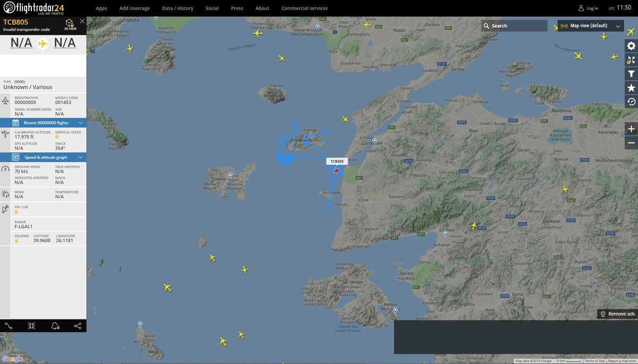Screen dimensions: 638x364
Task: Click the share icon in flight panel
Action: coord(78,326)
